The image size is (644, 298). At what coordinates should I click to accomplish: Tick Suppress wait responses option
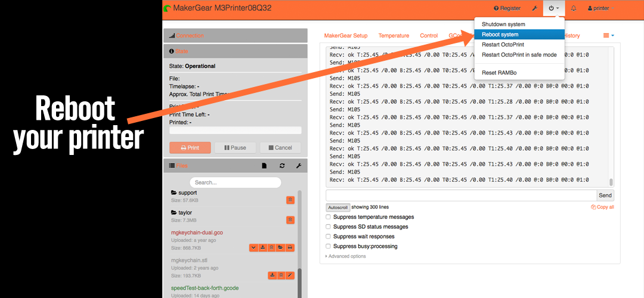[x=328, y=237]
